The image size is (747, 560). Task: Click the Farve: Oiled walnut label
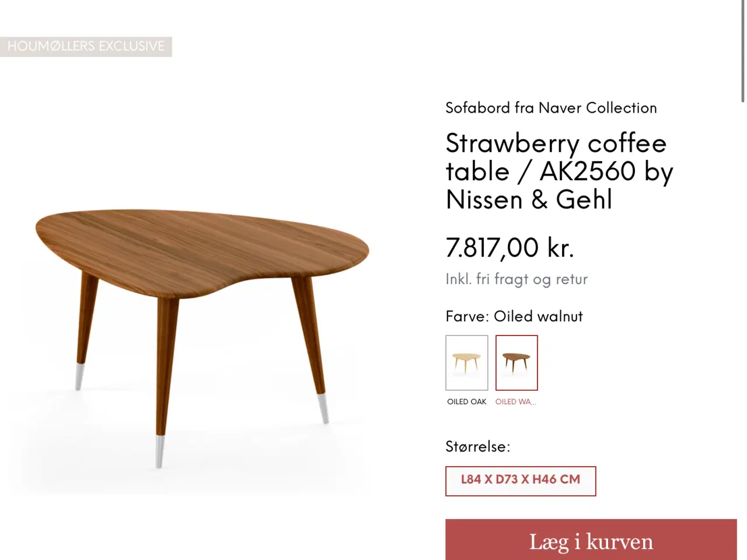point(514,316)
